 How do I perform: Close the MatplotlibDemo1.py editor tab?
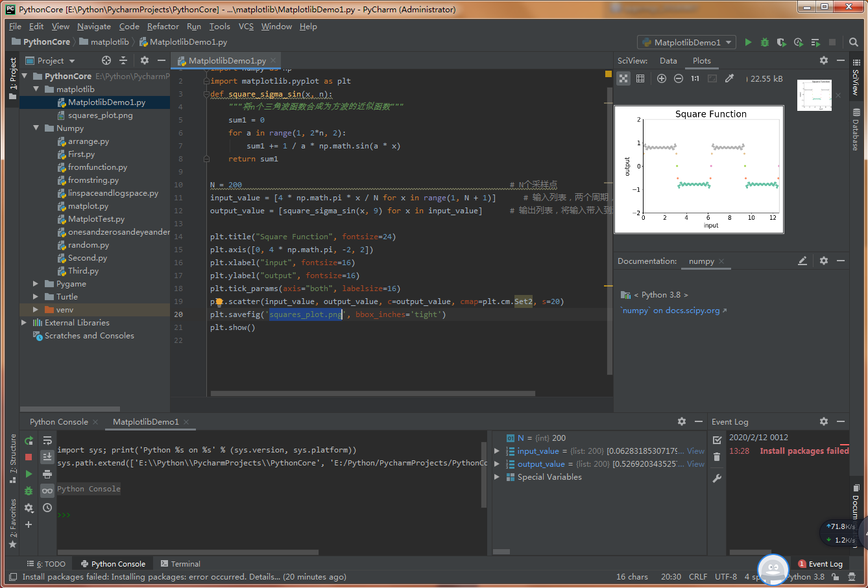tap(273, 61)
